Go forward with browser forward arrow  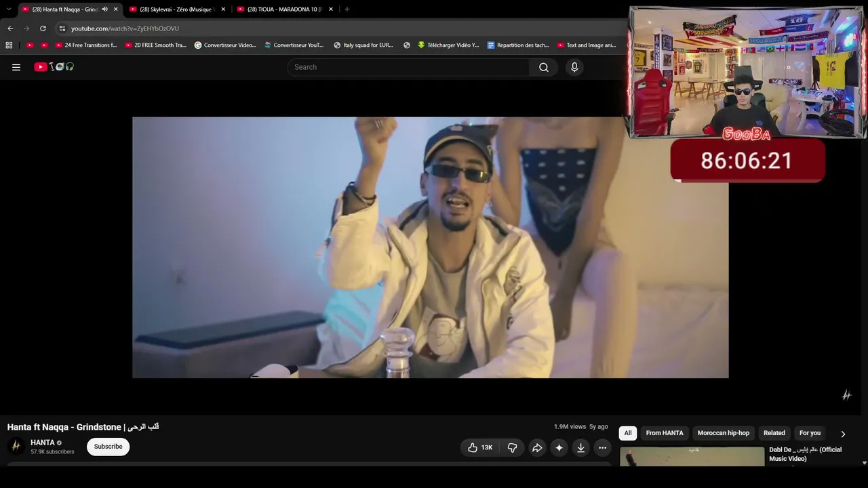[x=26, y=28]
